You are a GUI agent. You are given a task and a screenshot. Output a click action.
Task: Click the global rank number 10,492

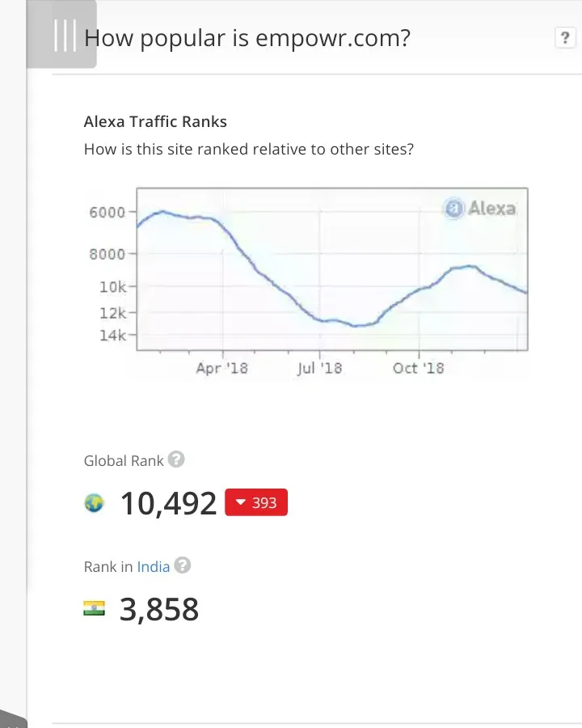click(168, 503)
